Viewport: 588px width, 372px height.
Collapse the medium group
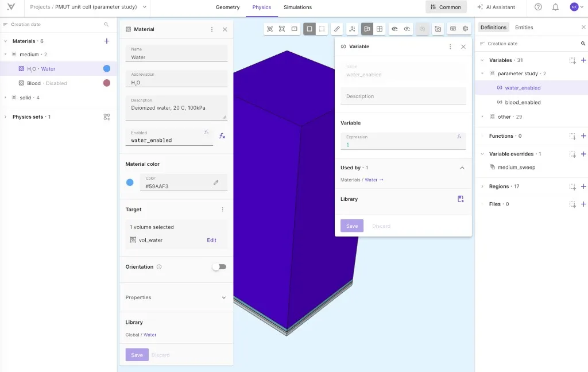tap(5, 55)
